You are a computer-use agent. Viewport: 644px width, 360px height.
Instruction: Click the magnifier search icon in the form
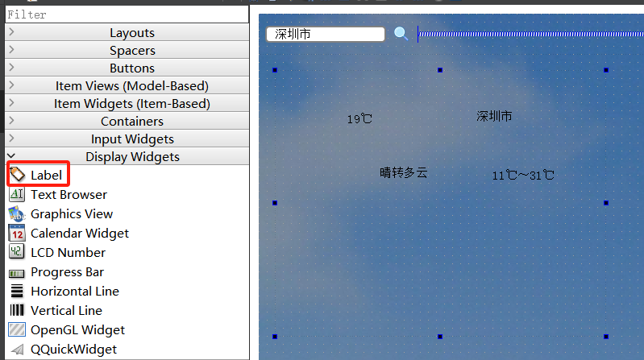coord(401,34)
